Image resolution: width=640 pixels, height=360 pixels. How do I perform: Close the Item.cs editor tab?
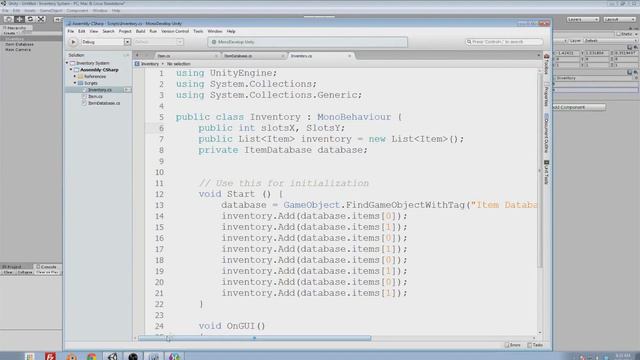point(216,56)
